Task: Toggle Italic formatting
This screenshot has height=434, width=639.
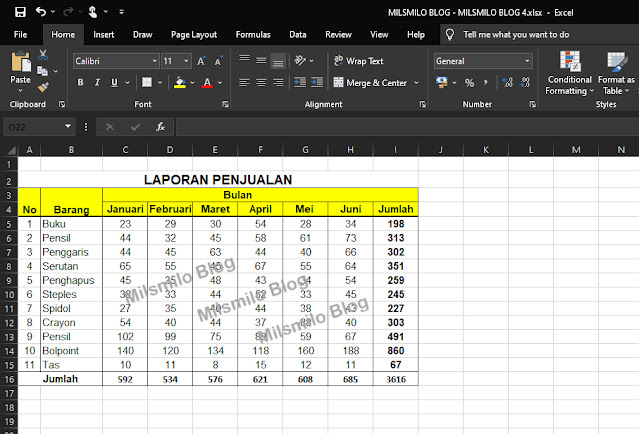Action: [97, 83]
